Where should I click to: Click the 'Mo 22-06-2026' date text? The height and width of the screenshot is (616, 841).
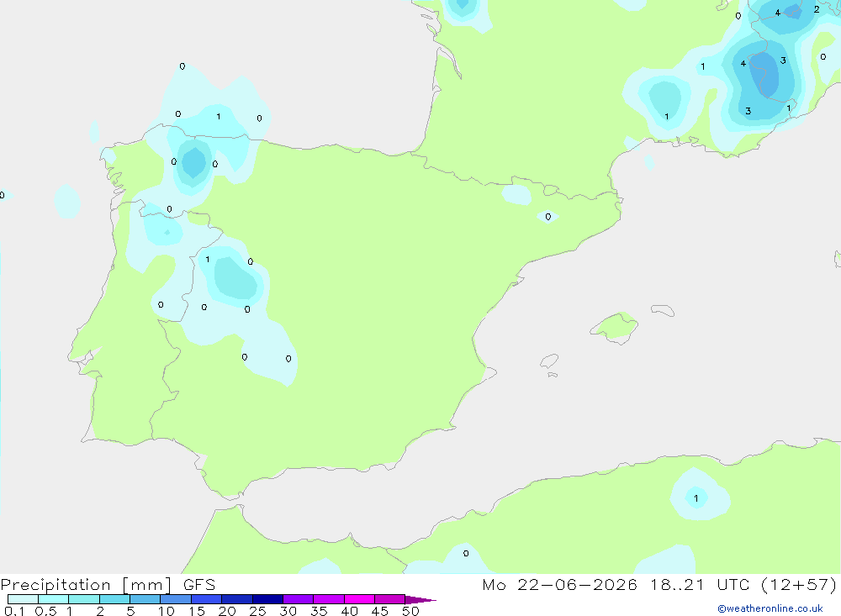tap(559, 584)
